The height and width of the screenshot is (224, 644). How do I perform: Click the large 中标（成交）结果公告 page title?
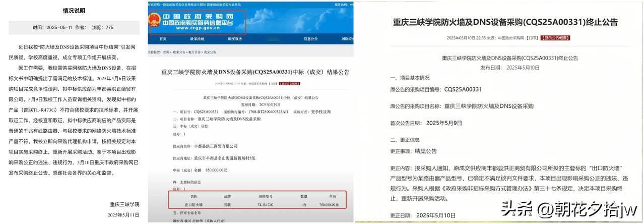pos(255,73)
